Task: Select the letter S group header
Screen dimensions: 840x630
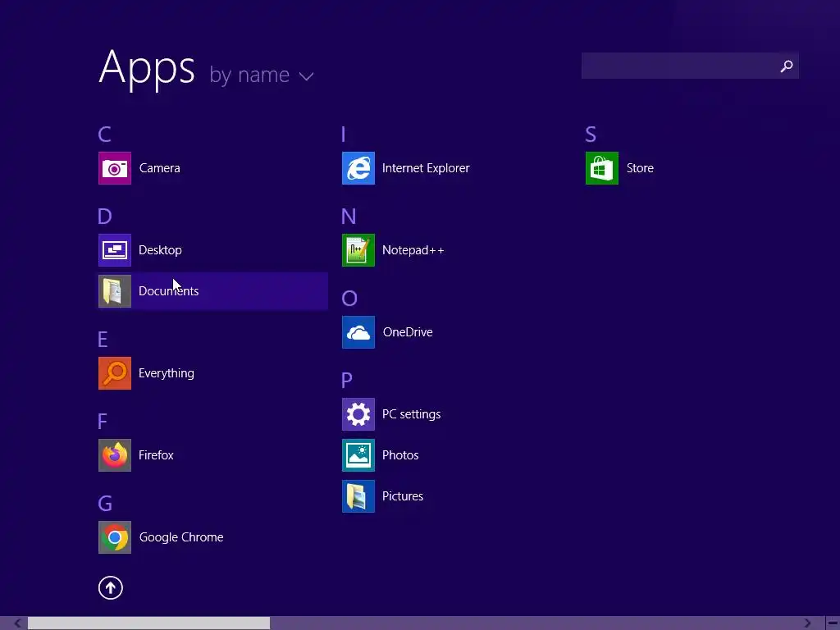Action: pos(591,134)
